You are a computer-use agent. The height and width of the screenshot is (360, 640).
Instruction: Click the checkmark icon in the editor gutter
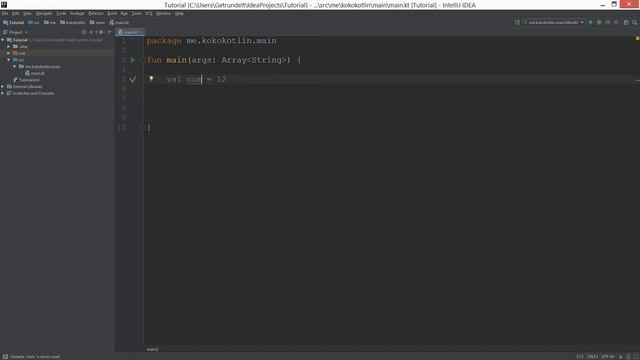(x=133, y=79)
